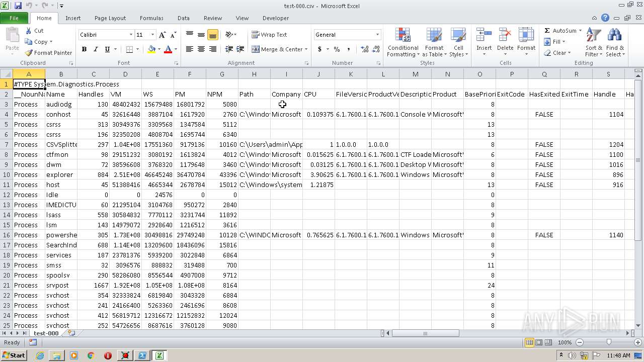644x362 pixels.
Task: Decrease the cell indent
Action: pyautogui.click(x=229, y=49)
